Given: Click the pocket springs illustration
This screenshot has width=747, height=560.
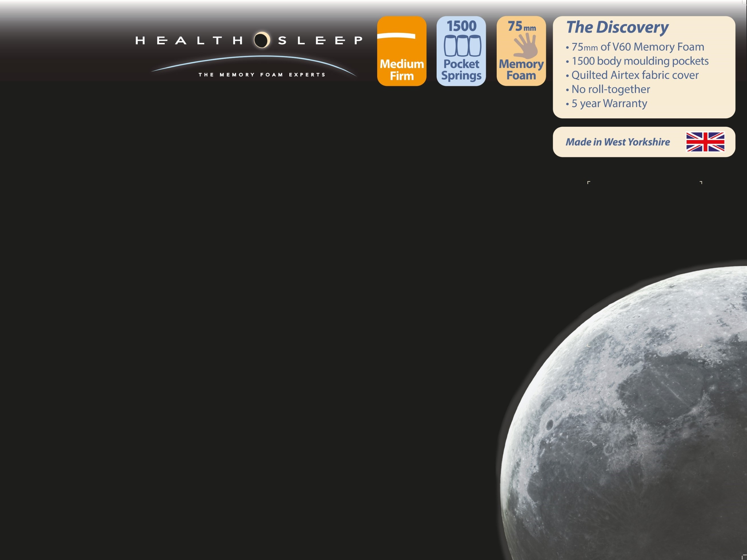Looking at the screenshot, I should 462,45.
